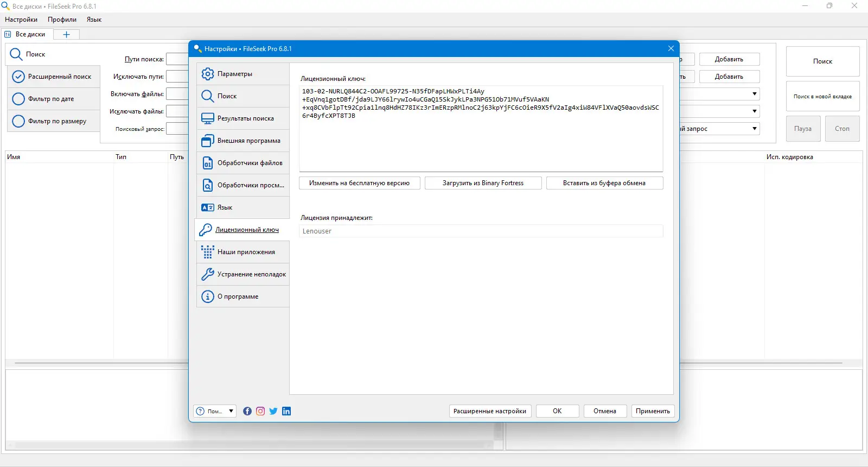Click Поиск в новой вкладке button
This screenshot has height=467, width=868.
(822, 96)
